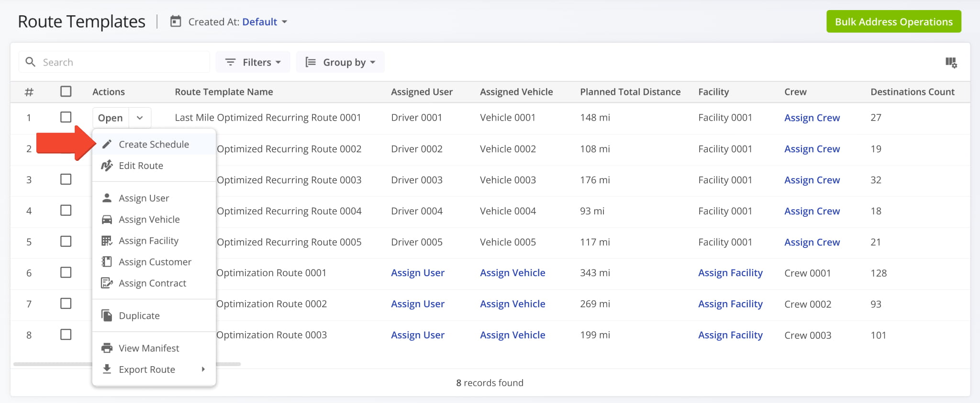Check the box for row 8
Image resolution: width=980 pixels, height=403 pixels.
(x=66, y=335)
